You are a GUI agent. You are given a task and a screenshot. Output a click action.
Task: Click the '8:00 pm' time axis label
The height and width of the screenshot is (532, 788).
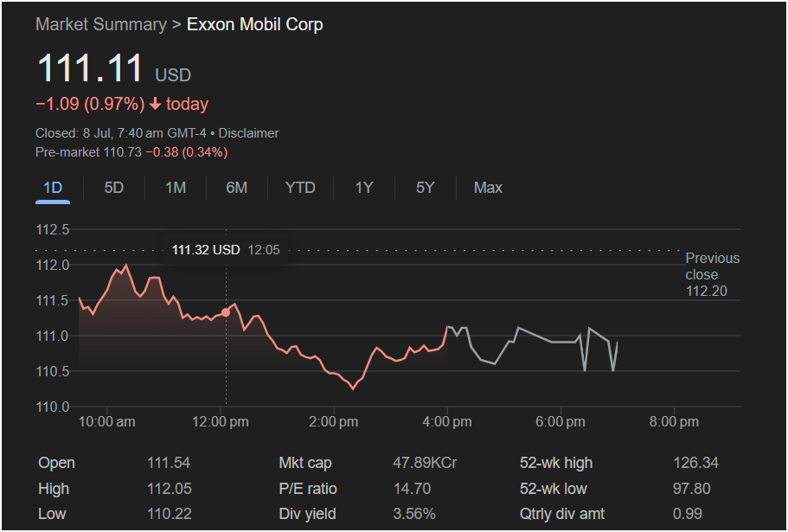674,421
